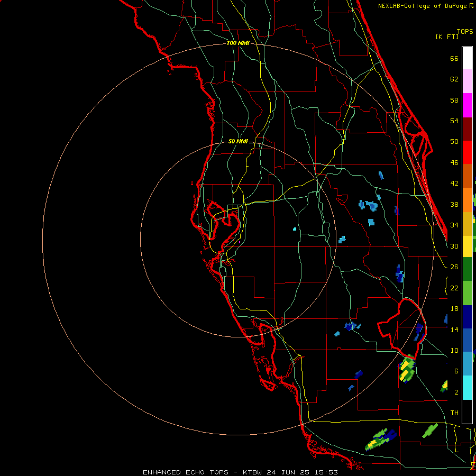Pick the gold swatch beside 34
This screenshot has height=476, width=476.
(x=467, y=224)
